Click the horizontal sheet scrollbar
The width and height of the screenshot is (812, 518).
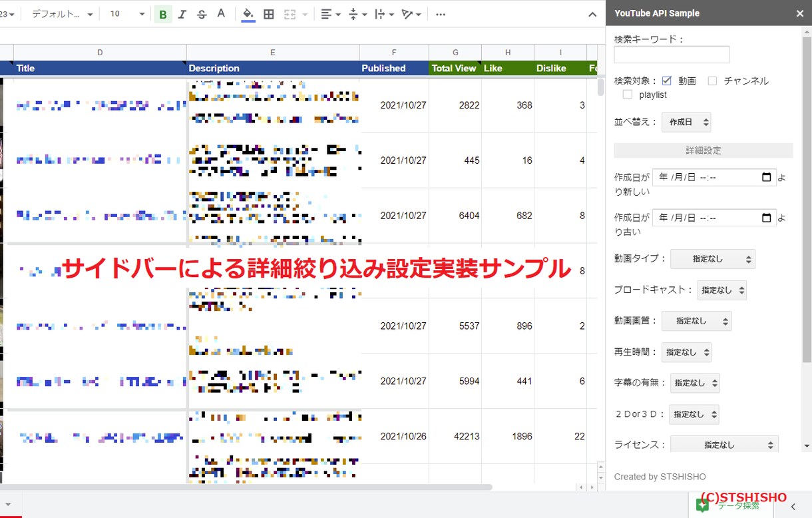pyautogui.click(x=248, y=487)
